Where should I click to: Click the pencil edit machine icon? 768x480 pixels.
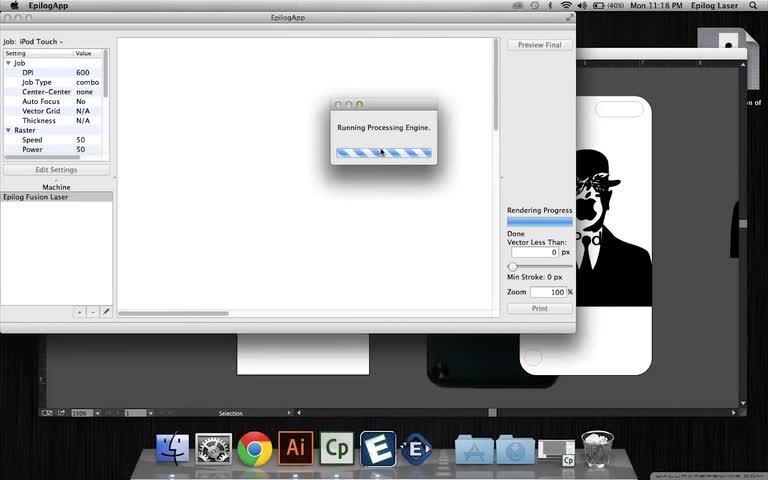pyautogui.click(x=106, y=312)
